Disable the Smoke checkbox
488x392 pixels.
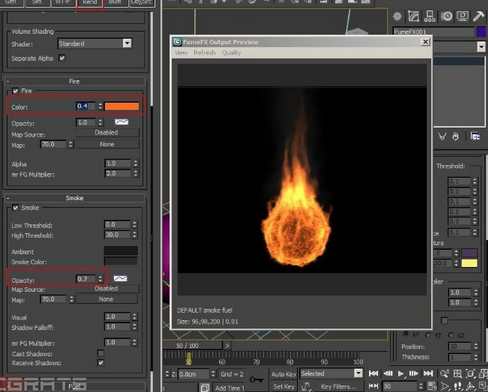pyautogui.click(x=15, y=208)
